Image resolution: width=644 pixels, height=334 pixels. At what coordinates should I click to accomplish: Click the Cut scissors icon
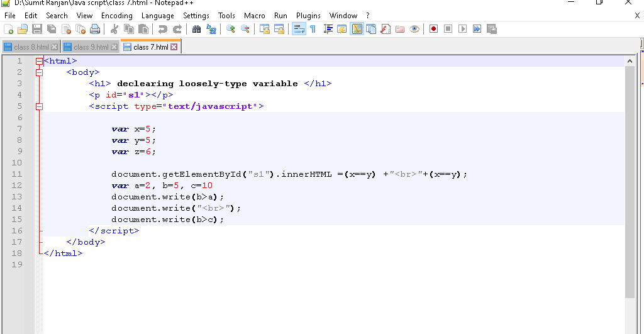114,29
